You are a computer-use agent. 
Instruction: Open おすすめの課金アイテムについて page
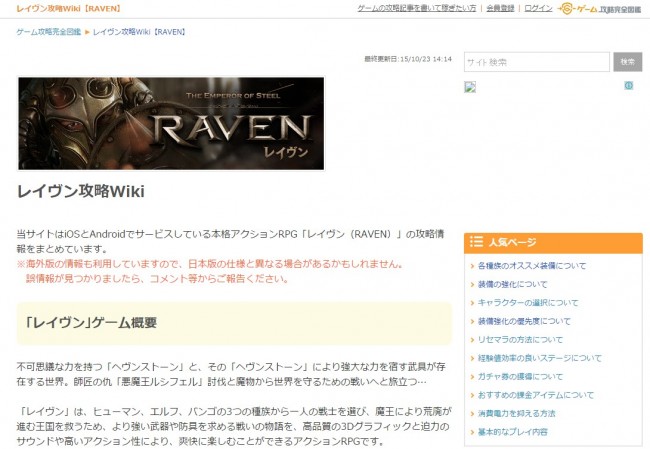click(536, 395)
